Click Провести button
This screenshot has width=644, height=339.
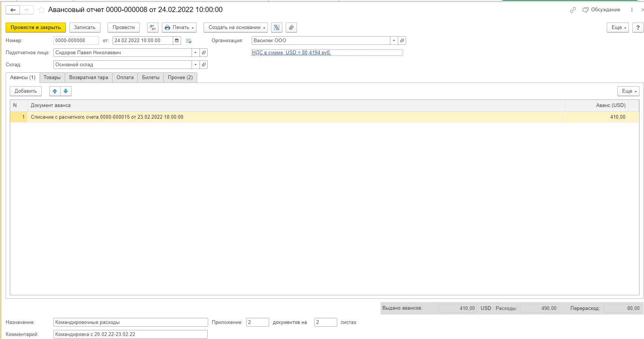[x=123, y=27]
